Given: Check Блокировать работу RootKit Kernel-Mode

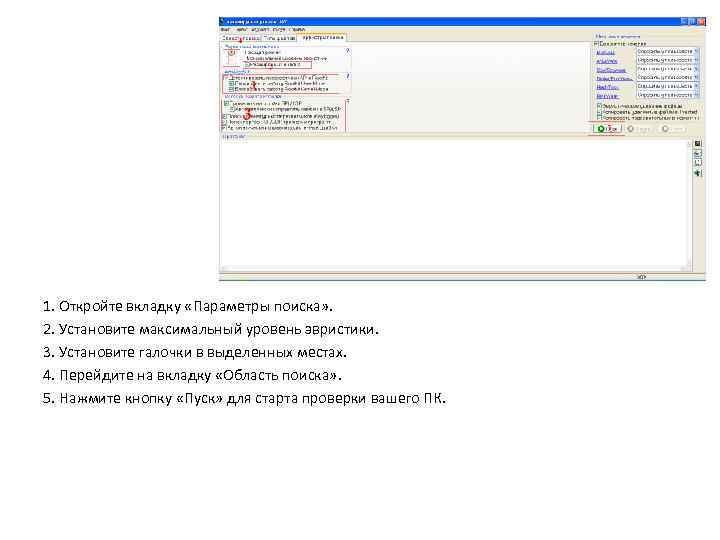Looking at the screenshot, I should coord(231,89).
